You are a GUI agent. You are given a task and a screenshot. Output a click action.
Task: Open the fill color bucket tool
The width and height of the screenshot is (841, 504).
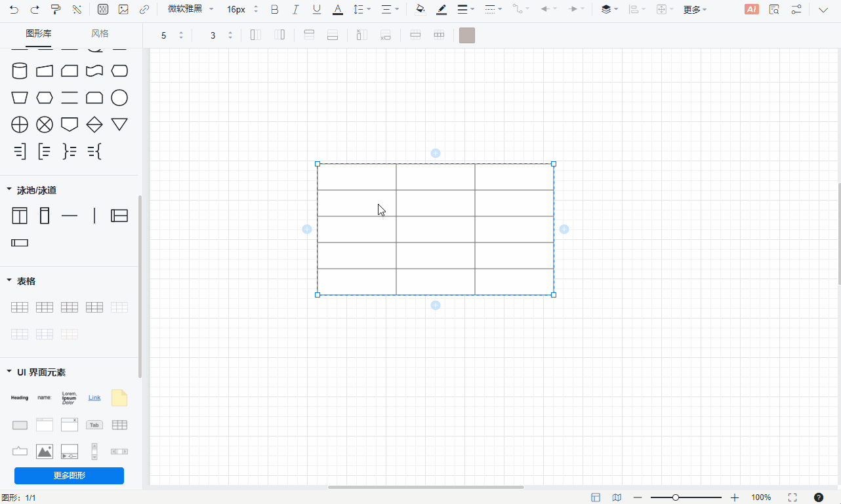point(420,10)
